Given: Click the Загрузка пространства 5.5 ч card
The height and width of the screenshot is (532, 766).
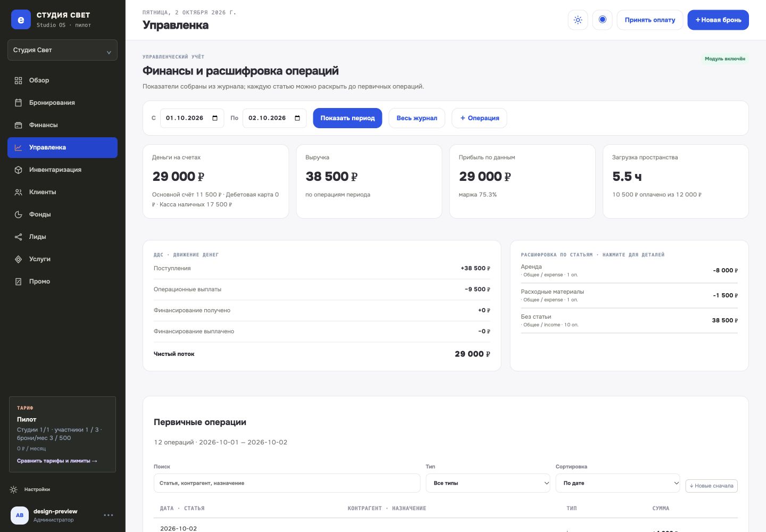Looking at the screenshot, I should click(x=676, y=181).
